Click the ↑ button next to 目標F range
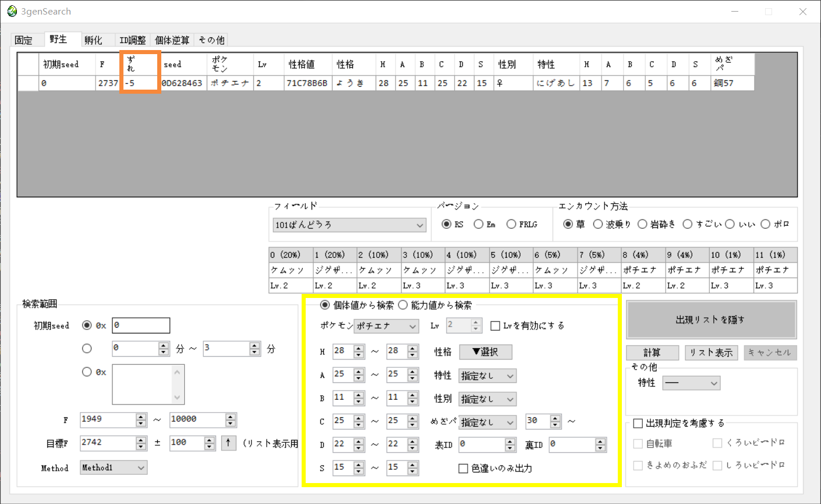 pyautogui.click(x=228, y=443)
